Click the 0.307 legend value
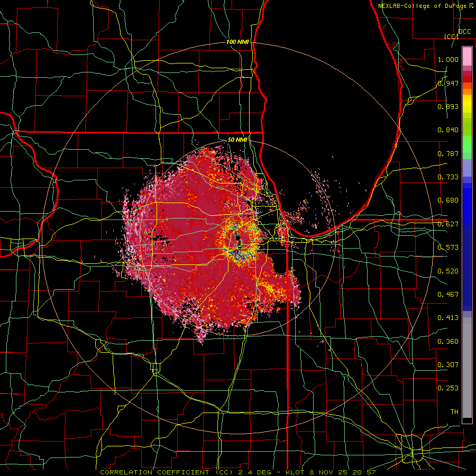Screen dimensions: 476x476 [448, 364]
